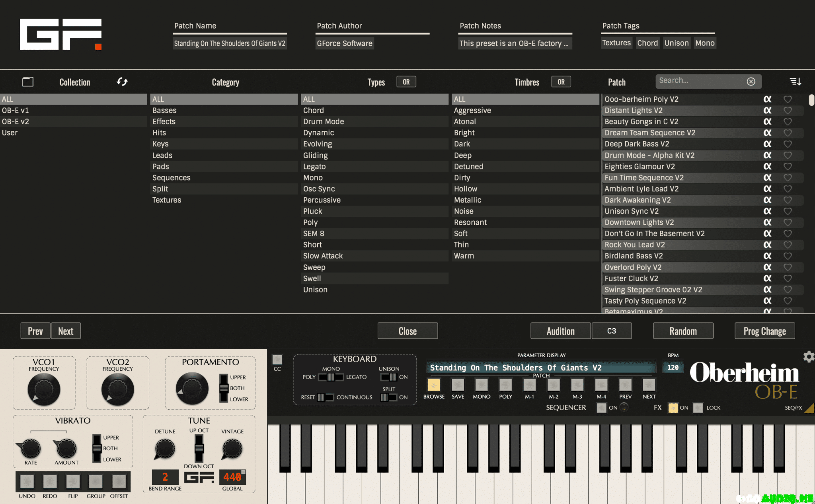This screenshot has width=815, height=504.
Task: Open settings gear near Oberheim logo
Action: coord(808,356)
